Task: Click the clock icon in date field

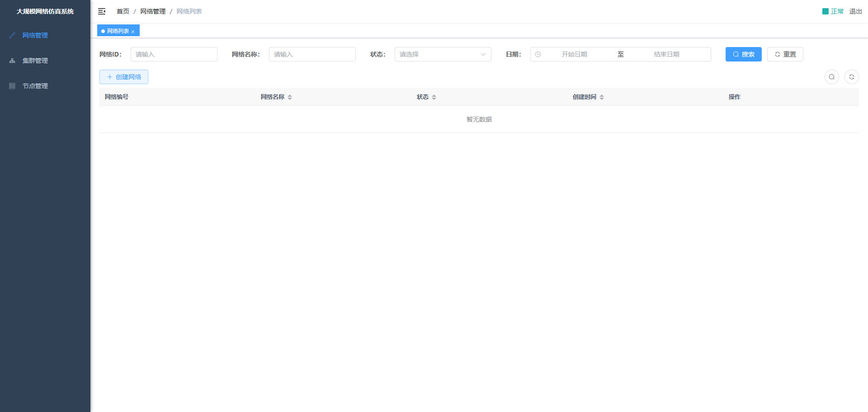Action: (538, 54)
